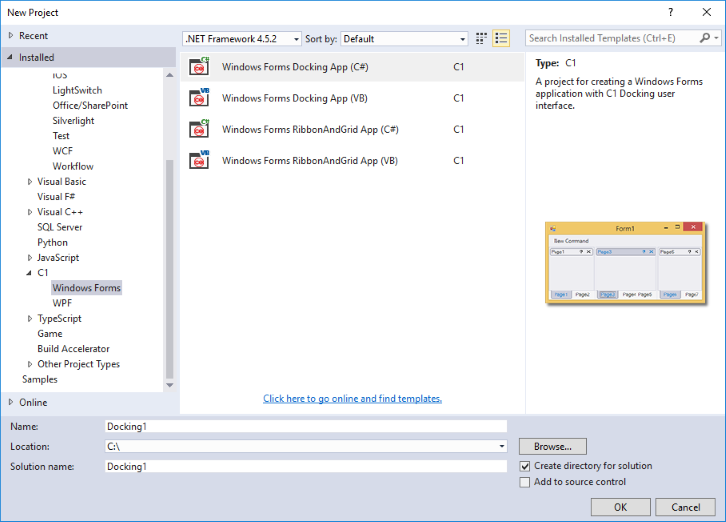Viewport: 726px width, 522px height.
Task: Select WPF under the C1 node
Action: 62,303
